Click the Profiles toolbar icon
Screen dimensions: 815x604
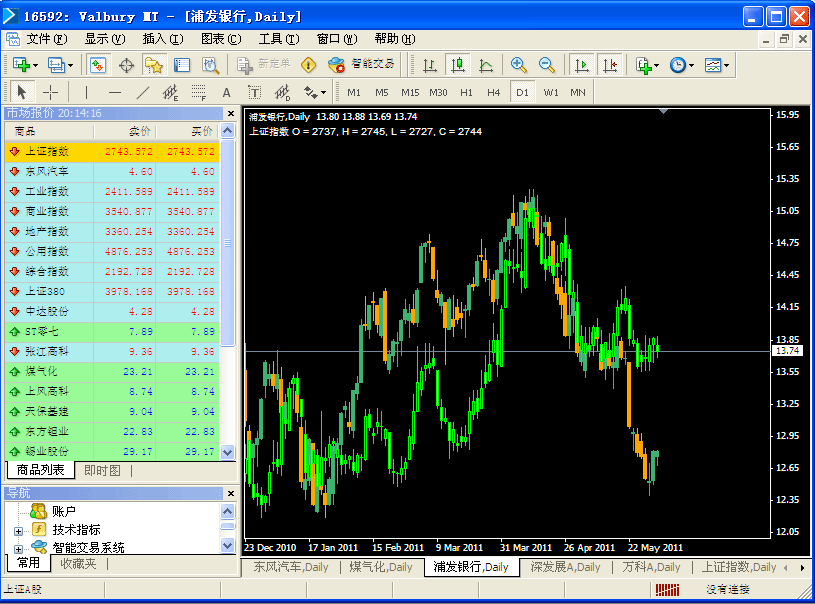pyautogui.click(x=56, y=65)
